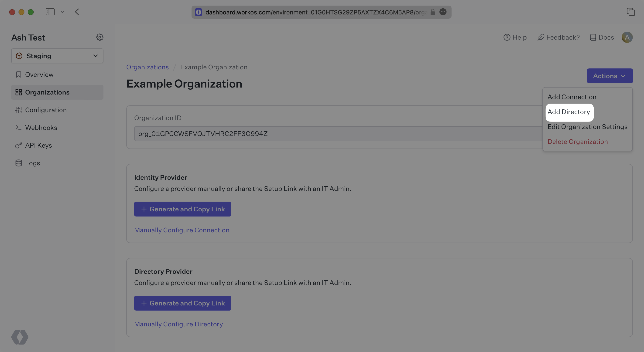The width and height of the screenshot is (644, 352).
Task: Click the Help question mark icon
Action: [x=507, y=37]
